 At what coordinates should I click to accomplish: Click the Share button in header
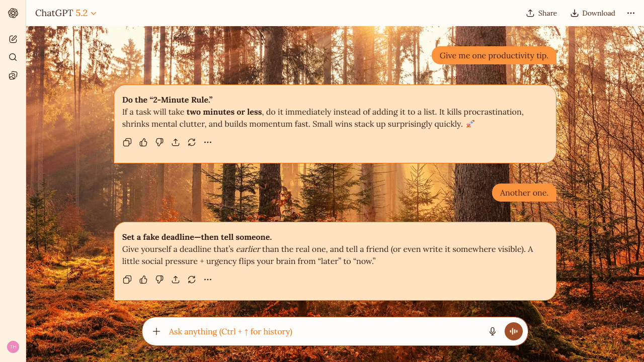(x=541, y=13)
